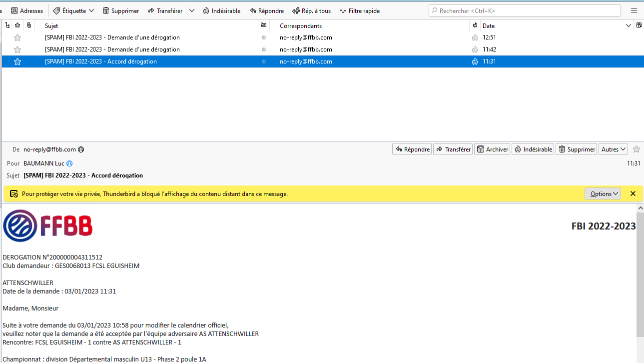
Task: Select the 12:51 Demande d'une dérogation subject
Action: [112, 37]
